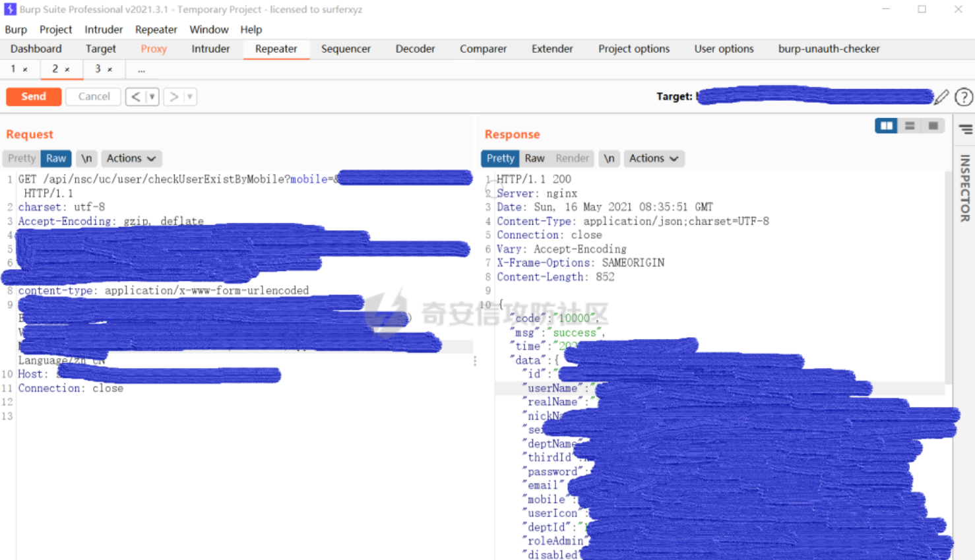Switch to Intruder tool tab
The width and height of the screenshot is (975, 560).
click(210, 49)
